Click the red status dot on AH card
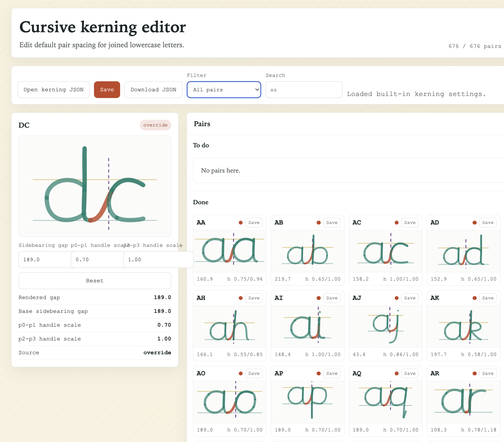504x442 pixels. tap(241, 298)
